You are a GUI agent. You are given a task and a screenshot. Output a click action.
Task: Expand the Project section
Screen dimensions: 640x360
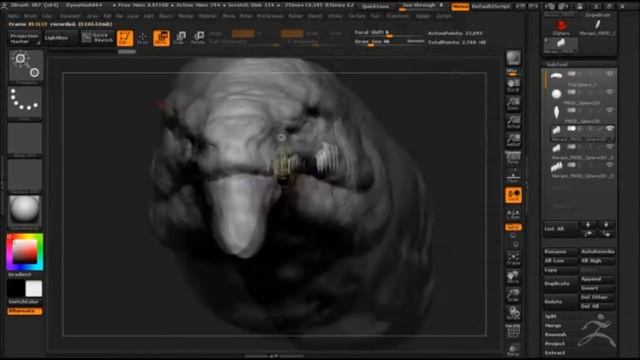(555, 344)
